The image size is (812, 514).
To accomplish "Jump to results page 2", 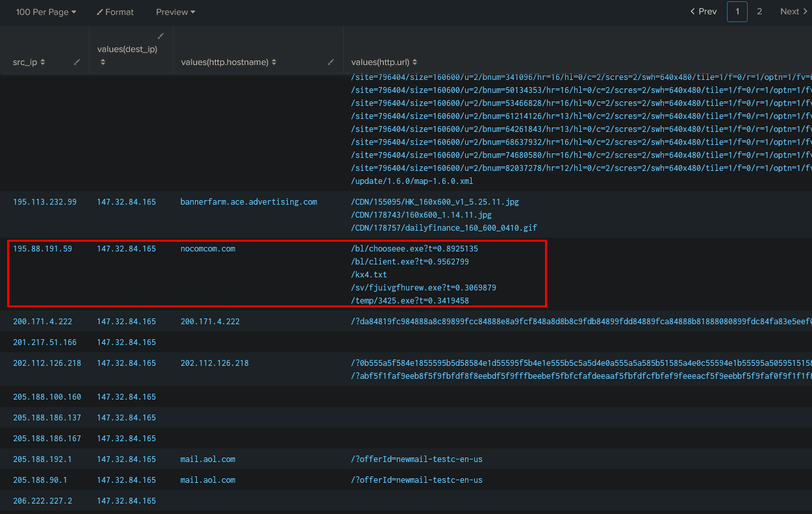I will (759, 12).
